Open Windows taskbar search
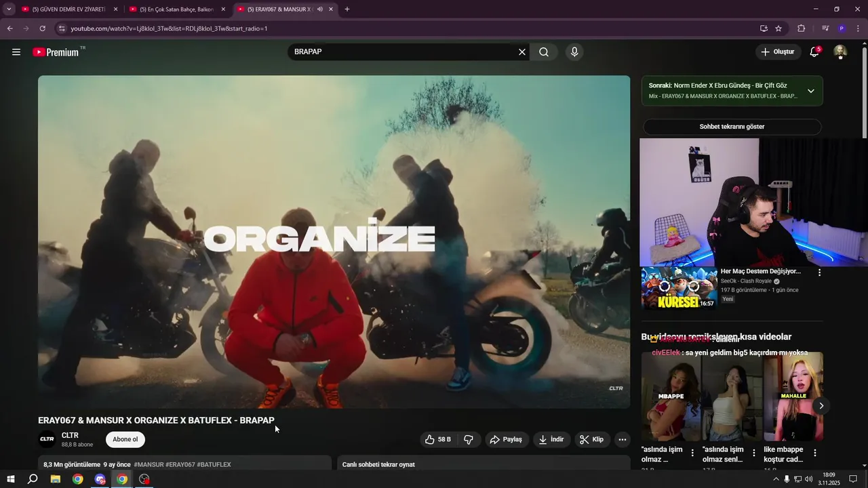Screen dimensions: 868x488 (x=33, y=479)
